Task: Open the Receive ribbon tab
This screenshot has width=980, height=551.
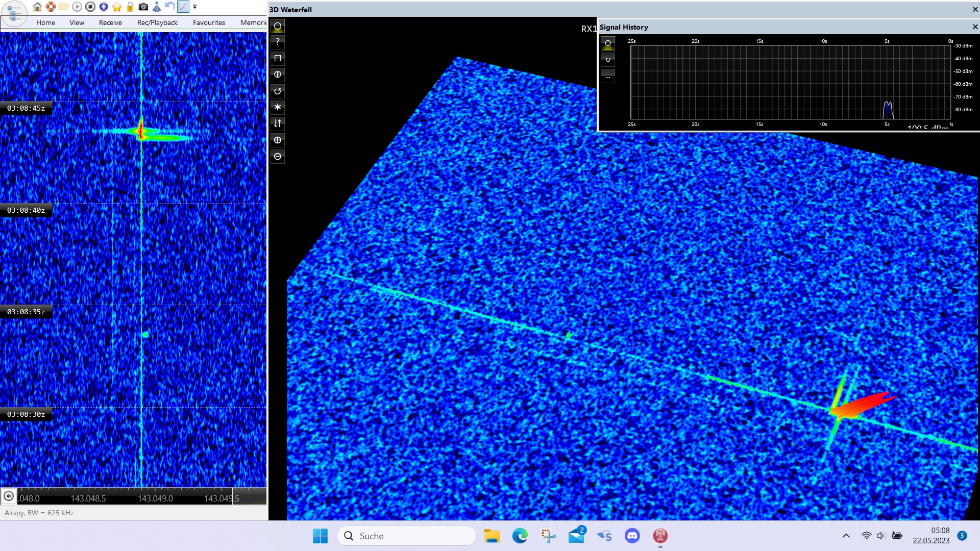Action: 110,22
